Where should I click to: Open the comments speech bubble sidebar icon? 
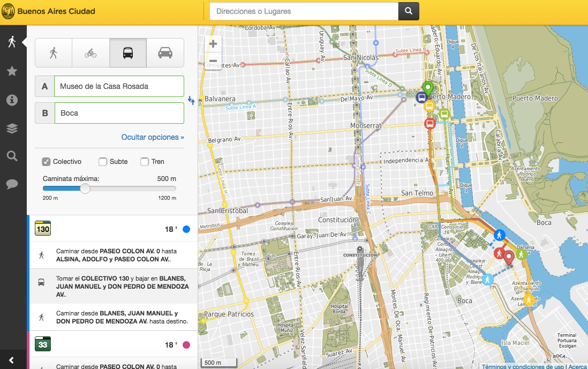click(12, 184)
